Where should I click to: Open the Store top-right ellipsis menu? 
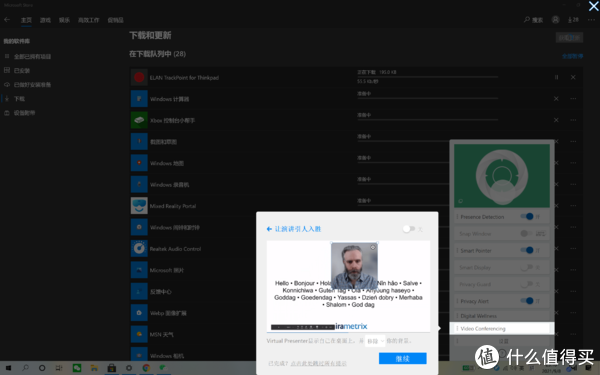tap(591, 20)
